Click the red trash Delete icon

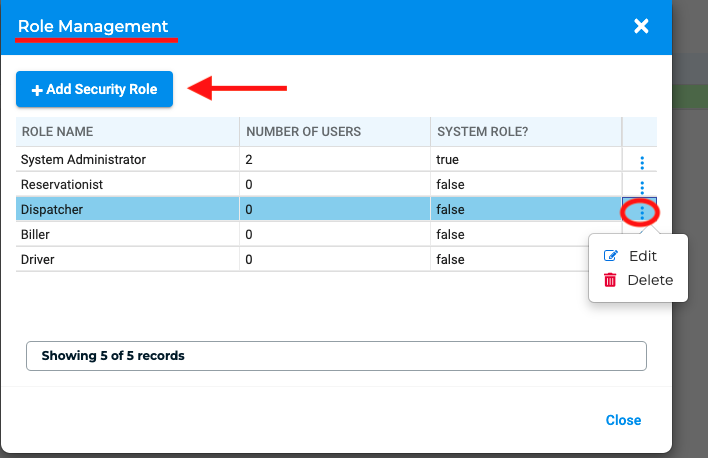click(x=610, y=280)
